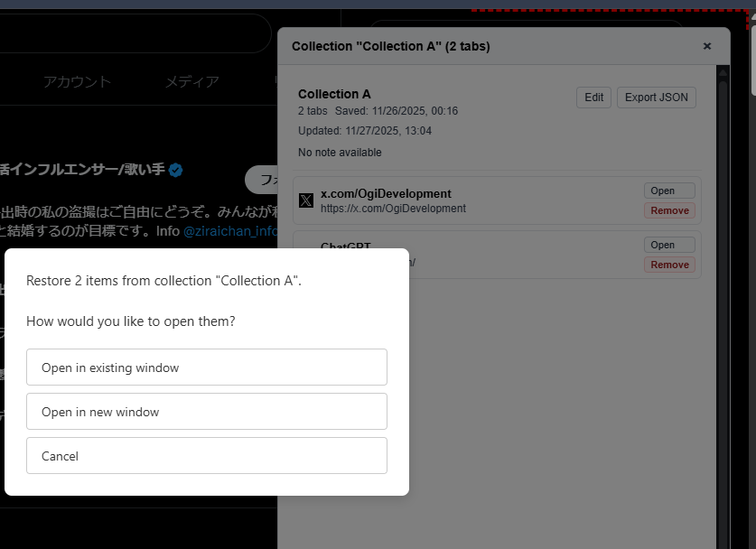Open the x.com/OgiDevelopment tab entry
The width and height of the screenshot is (756, 549).
click(667, 190)
